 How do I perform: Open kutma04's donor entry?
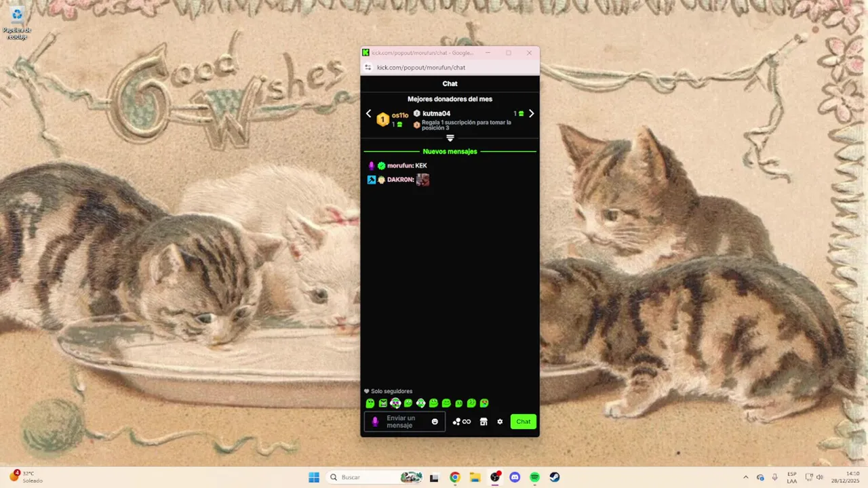[x=436, y=113]
